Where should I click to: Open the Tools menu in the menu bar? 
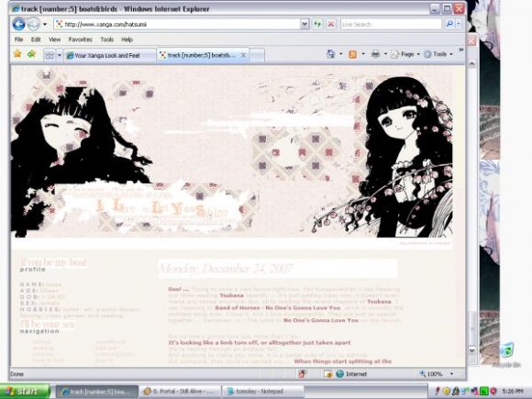[106, 39]
